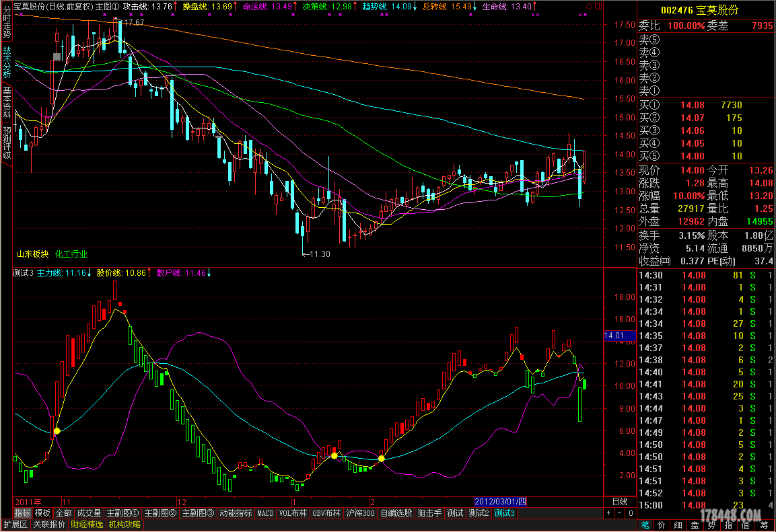The image size is (776, 532).
Task: Select the 笔 tab in the quote panel
Action: 645,525
